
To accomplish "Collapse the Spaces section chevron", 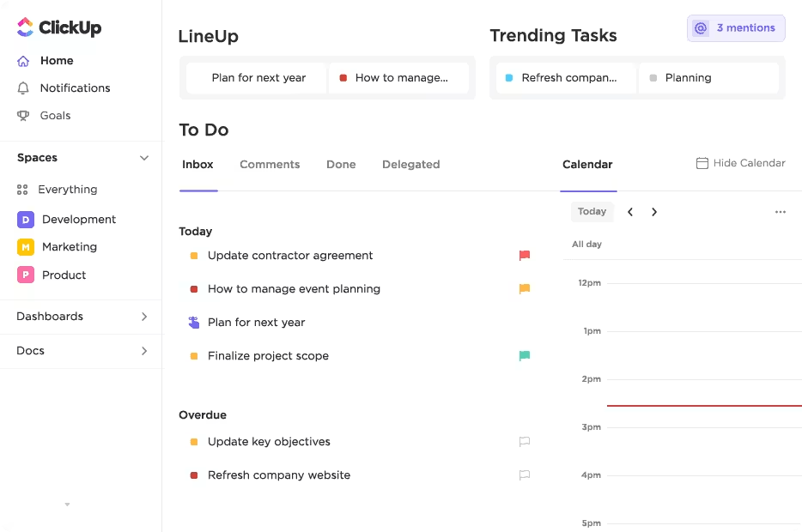I will (x=144, y=158).
